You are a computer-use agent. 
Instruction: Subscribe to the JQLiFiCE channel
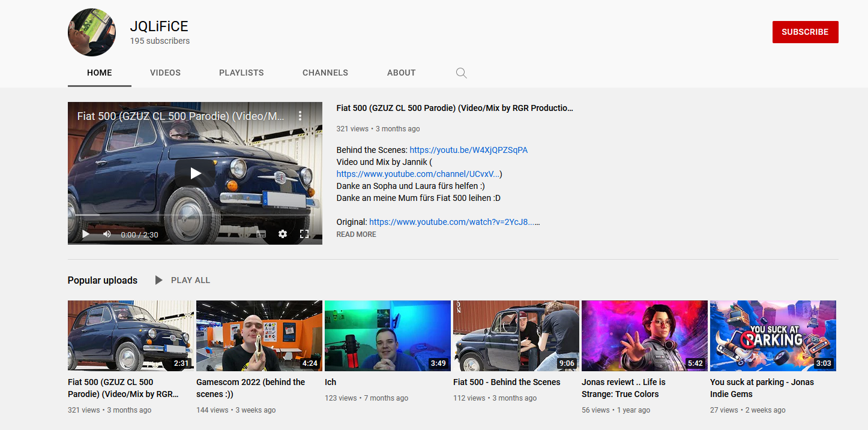tap(805, 32)
